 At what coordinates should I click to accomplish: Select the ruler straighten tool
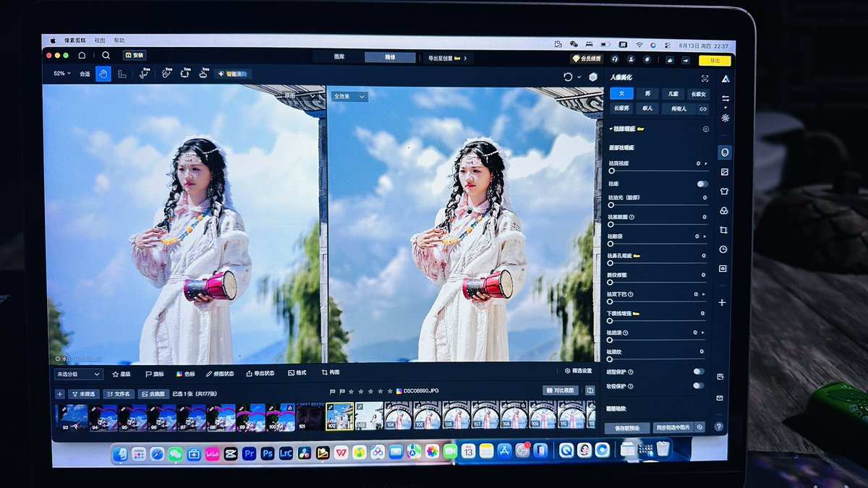click(x=122, y=74)
